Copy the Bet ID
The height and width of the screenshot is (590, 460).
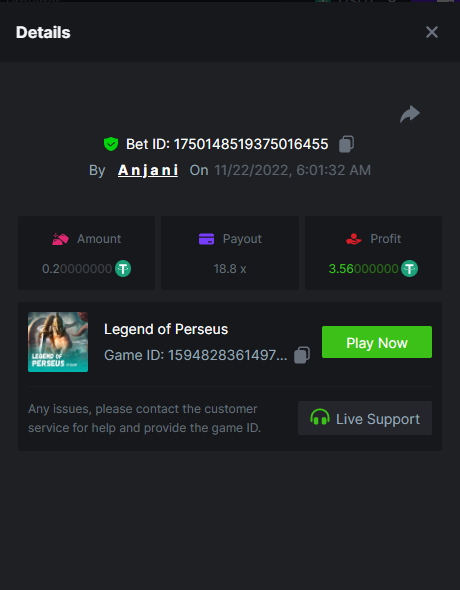(346, 144)
